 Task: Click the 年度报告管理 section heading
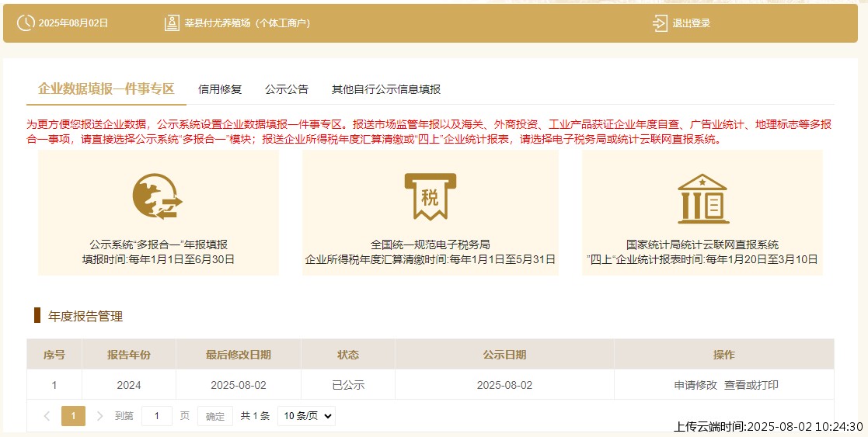[85, 317]
